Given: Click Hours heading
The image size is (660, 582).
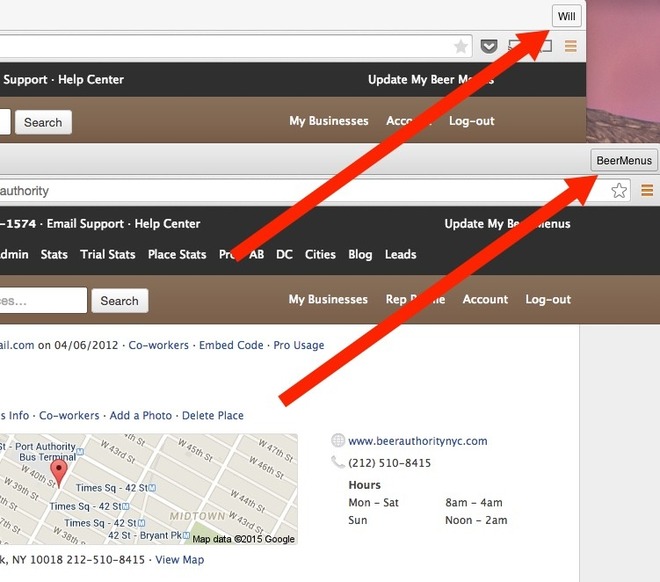Looking at the screenshot, I should click(x=365, y=485).
